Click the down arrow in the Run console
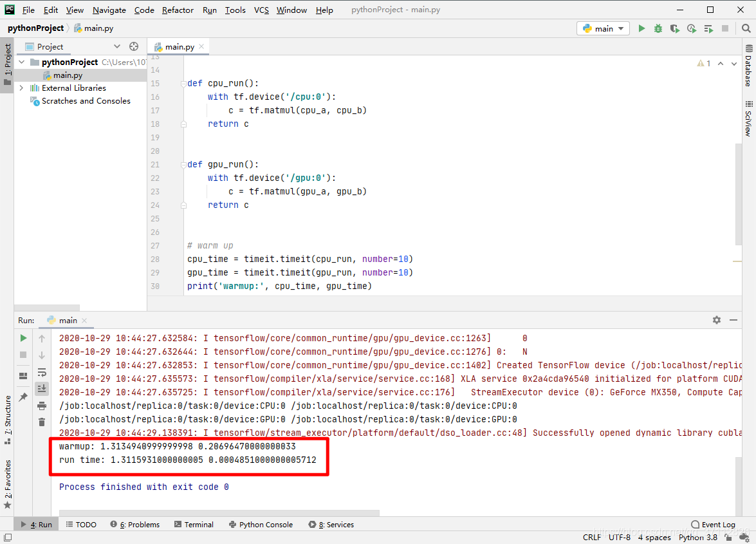 click(x=42, y=355)
